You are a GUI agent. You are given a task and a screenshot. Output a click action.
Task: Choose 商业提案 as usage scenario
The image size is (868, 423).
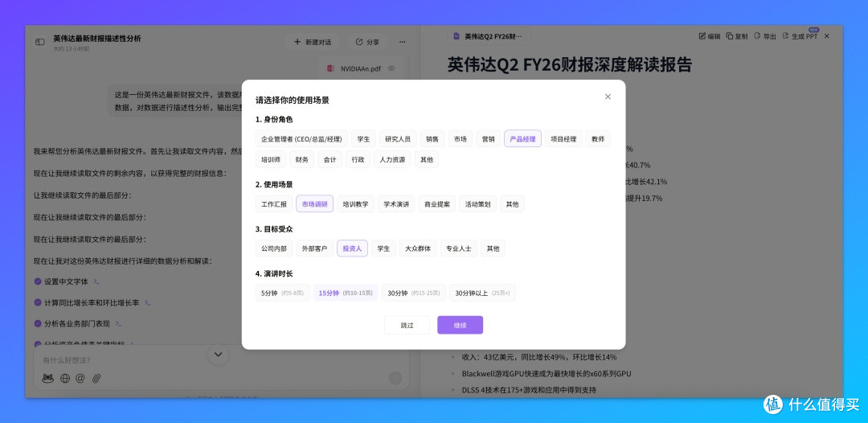[437, 203]
